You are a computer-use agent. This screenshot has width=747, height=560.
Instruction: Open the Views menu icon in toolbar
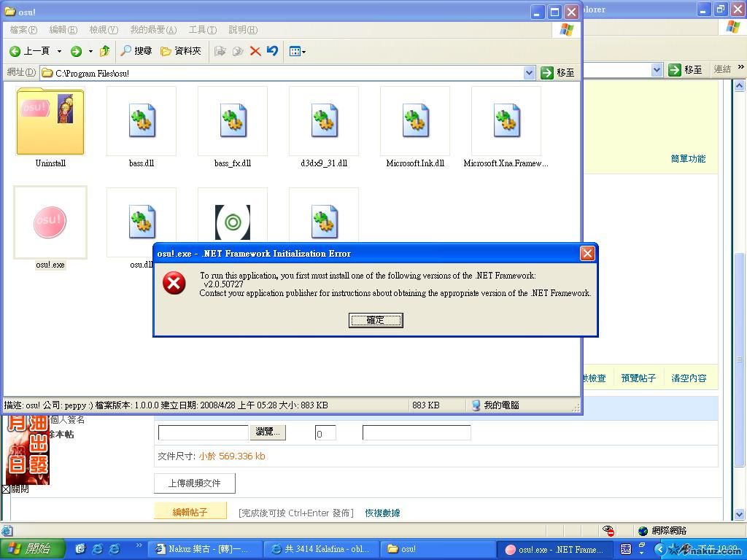coord(298,51)
